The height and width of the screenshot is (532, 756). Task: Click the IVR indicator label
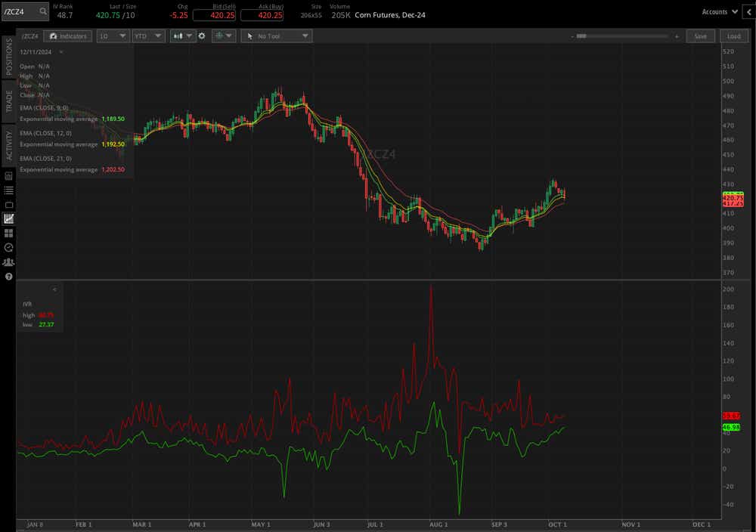tap(27, 304)
